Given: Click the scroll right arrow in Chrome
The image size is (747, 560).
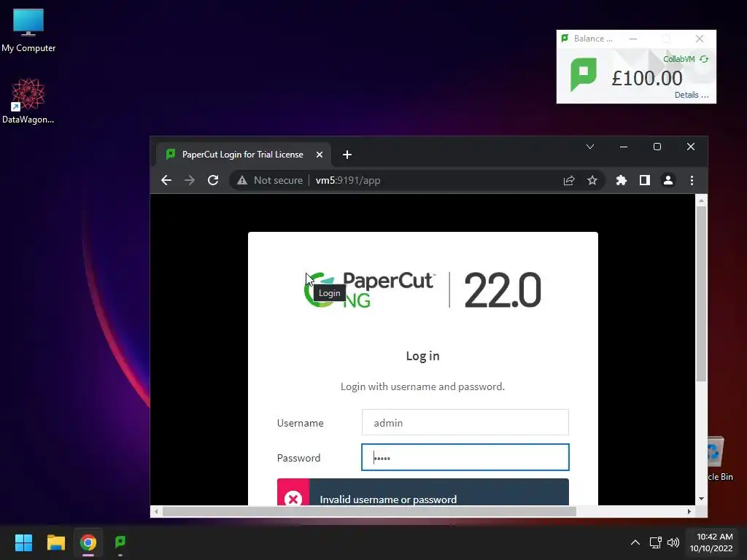Looking at the screenshot, I should [689, 511].
